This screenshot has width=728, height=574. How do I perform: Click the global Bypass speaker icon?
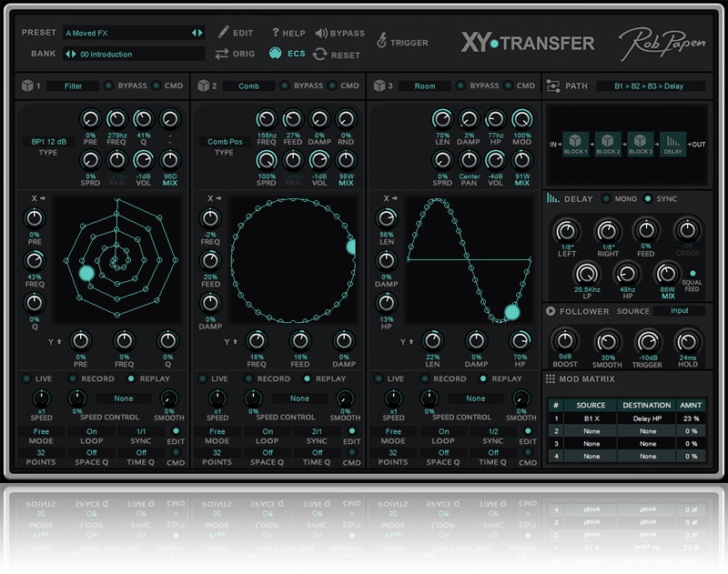[x=320, y=33]
